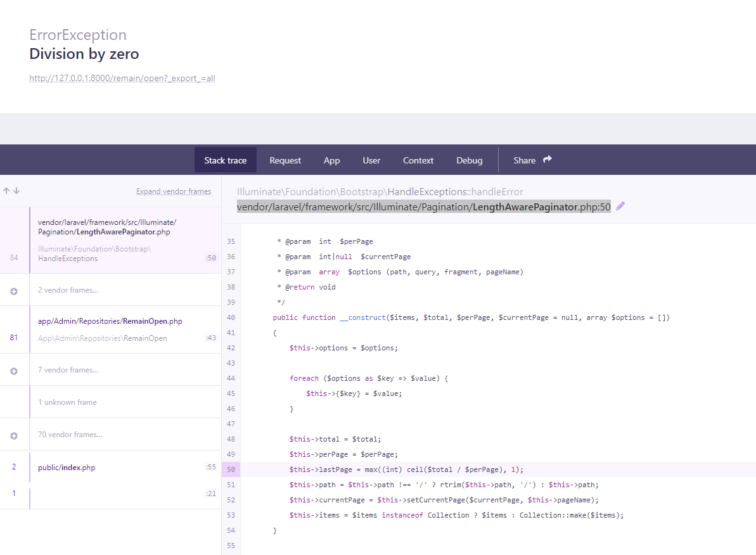Open the Stack trace tab

(225, 160)
